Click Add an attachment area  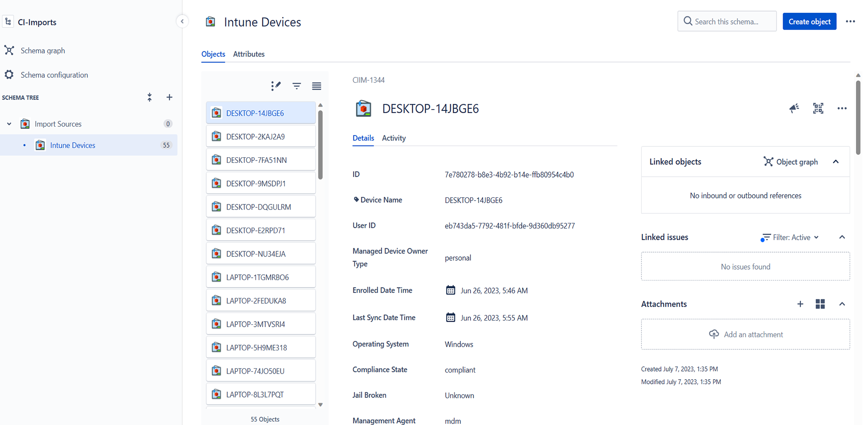coord(745,334)
